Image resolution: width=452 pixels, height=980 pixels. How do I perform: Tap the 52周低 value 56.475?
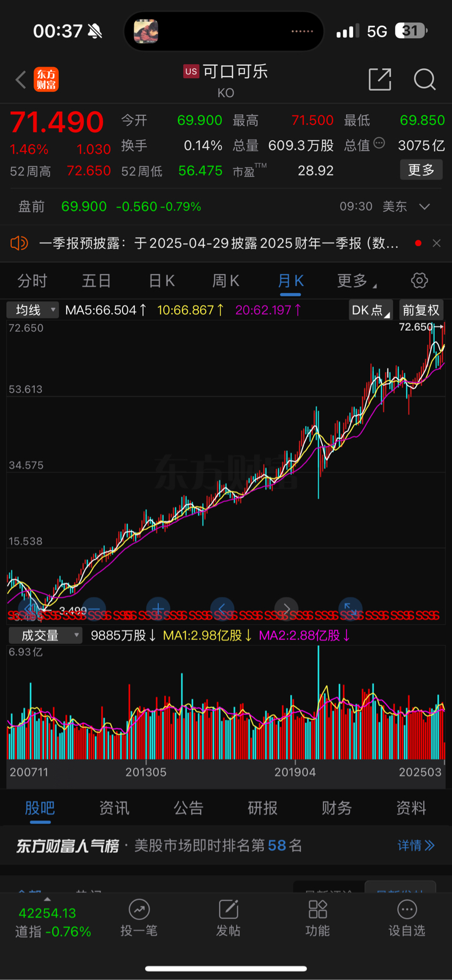pyautogui.click(x=200, y=171)
